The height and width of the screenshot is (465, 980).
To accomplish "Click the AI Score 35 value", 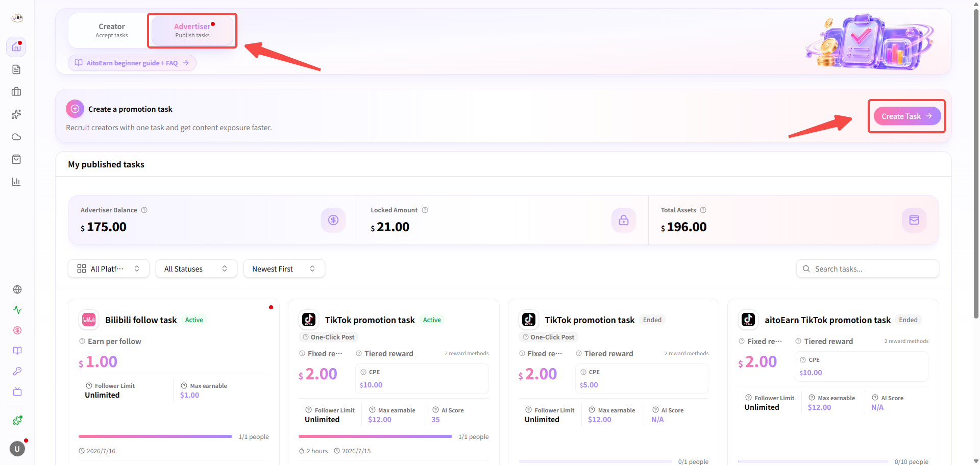I will 435,420.
